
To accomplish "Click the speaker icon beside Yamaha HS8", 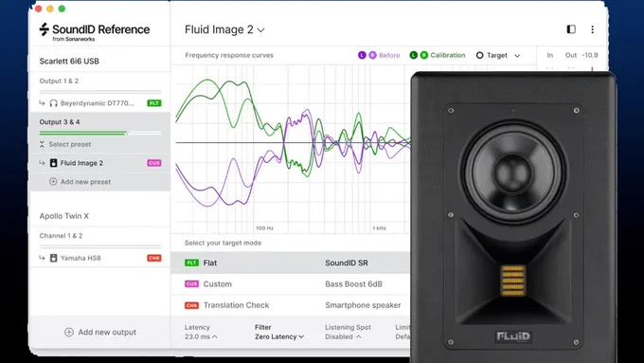I will pyautogui.click(x=53, y=258).
